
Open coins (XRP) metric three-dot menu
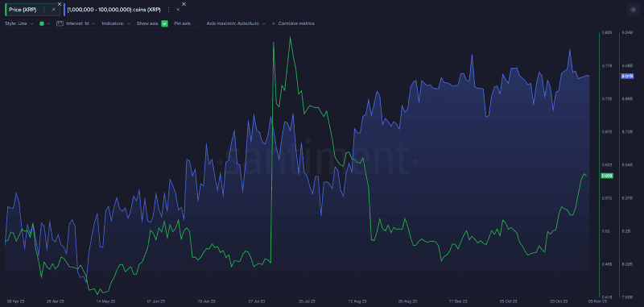pyautogui.click(x=169, y=10)
